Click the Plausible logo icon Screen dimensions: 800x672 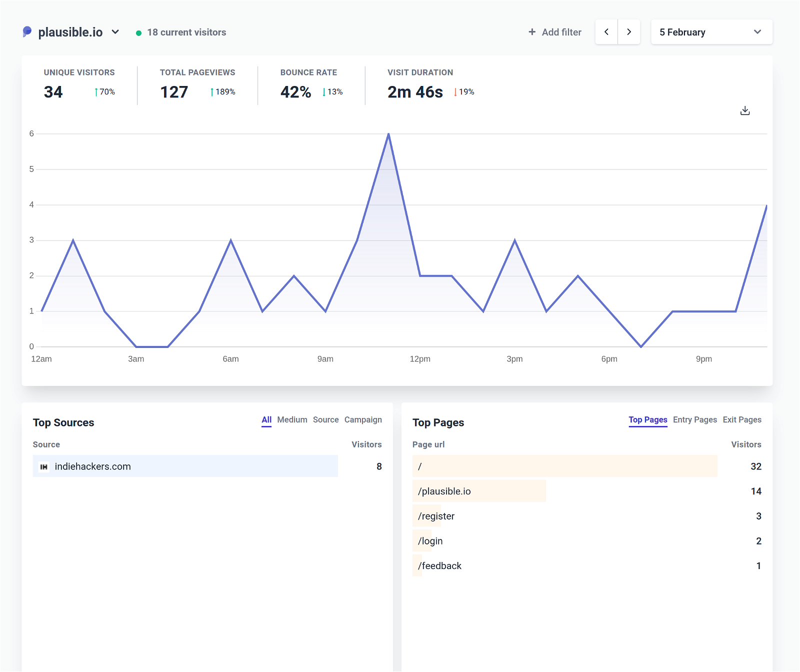(27, 31)
